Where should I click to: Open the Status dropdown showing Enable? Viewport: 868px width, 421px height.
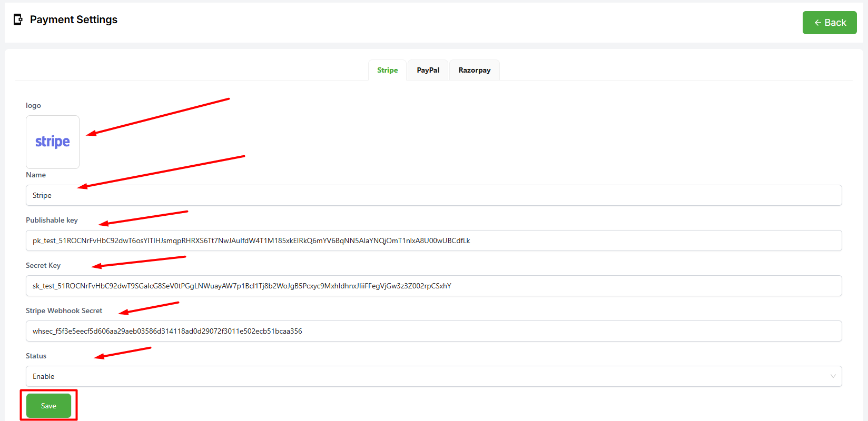coord(434,376)
